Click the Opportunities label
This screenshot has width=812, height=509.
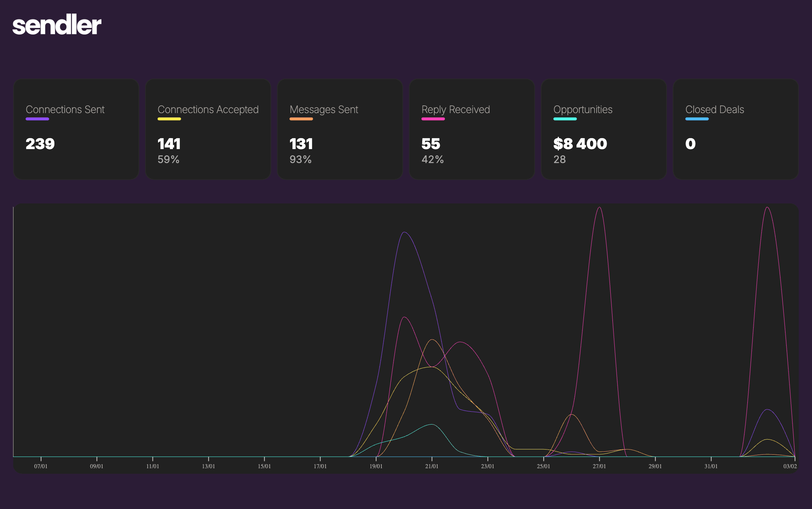[x=583, y=109]
